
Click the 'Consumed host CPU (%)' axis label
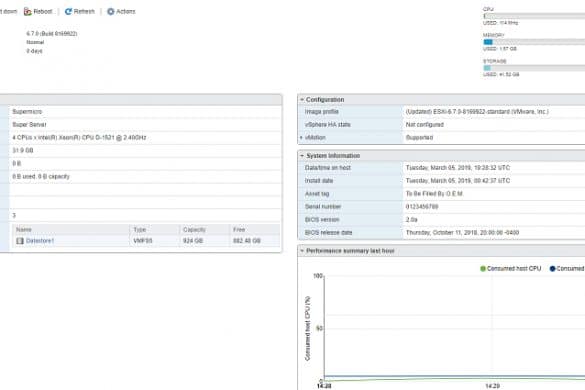click(x=308, y=328)
